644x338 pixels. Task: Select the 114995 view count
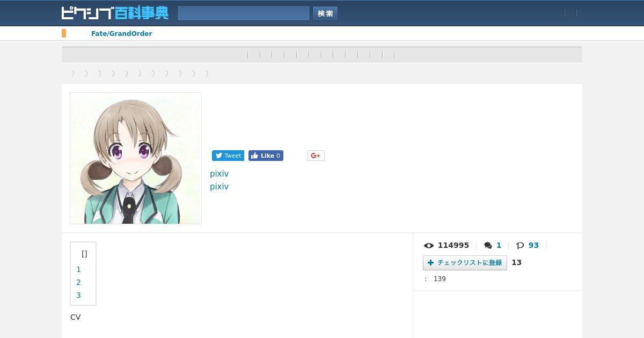(453, 245)
